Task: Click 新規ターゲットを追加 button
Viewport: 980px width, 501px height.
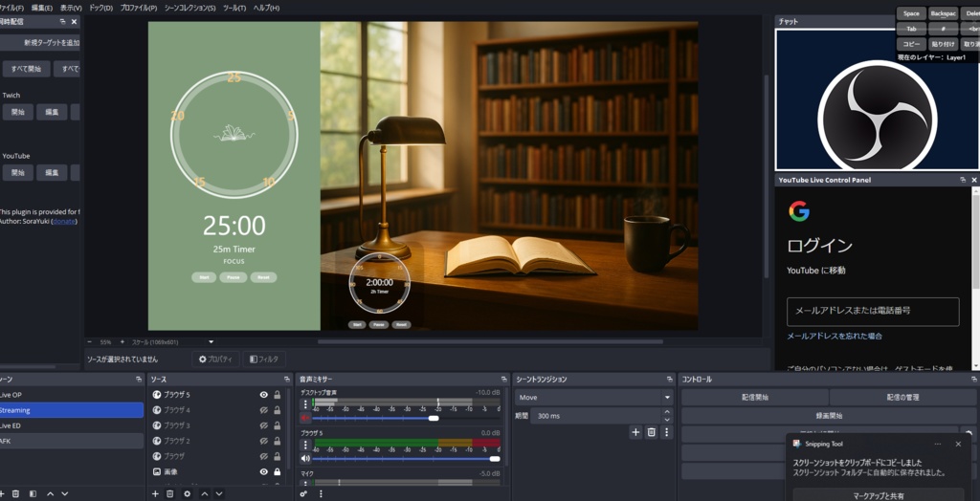Action: click(40, 42)
